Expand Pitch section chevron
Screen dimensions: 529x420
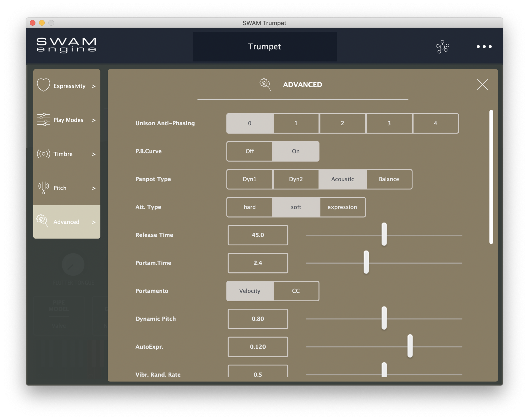(x=94, y=188)
